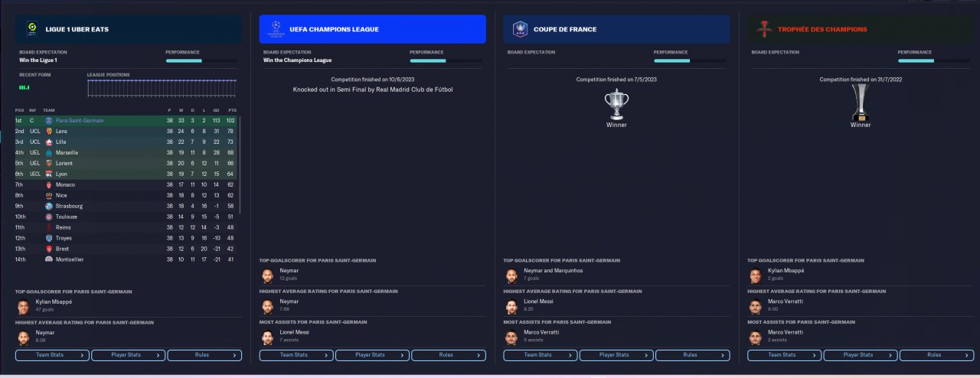Click the PTS column header in league table
Viewport: 980px width, 378px height.
(x=231, y=110)
